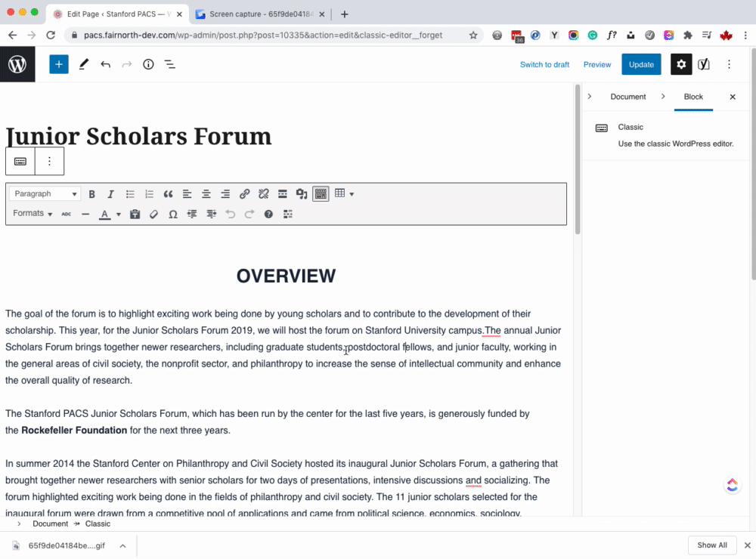Select the Screen capture browser tab
The width and height of the screenshot is (756, 559).
coord(260,14)
